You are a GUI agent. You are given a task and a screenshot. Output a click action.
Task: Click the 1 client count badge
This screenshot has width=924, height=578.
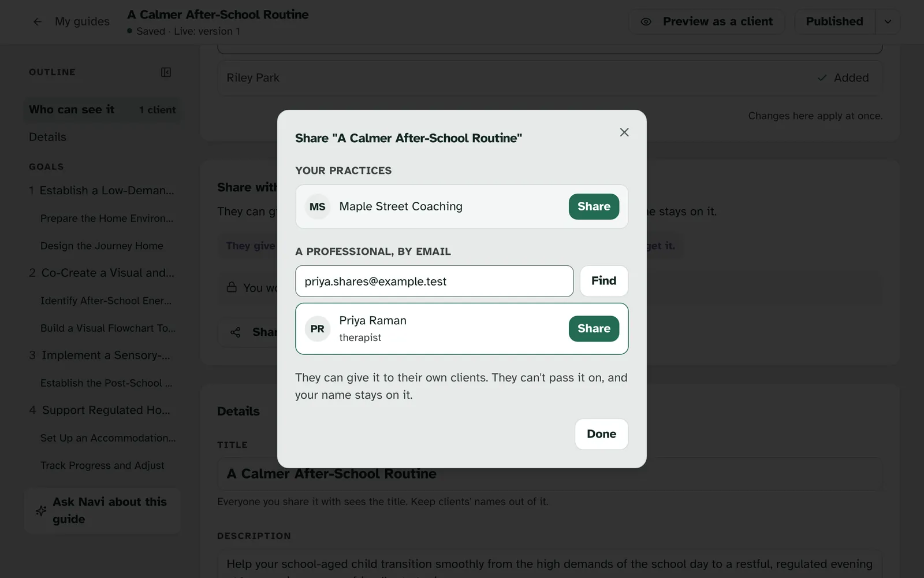click(x=157, y=110)
